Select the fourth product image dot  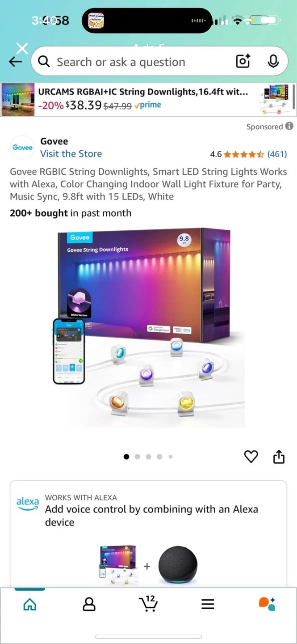159,457
